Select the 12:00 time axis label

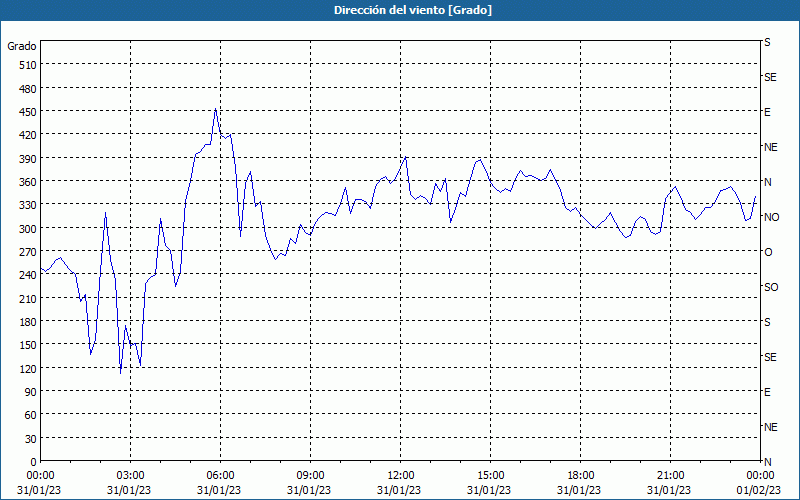[x=401, y=476]
